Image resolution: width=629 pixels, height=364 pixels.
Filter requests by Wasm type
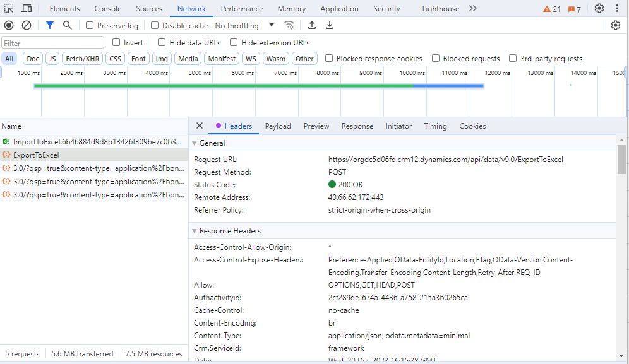pyautogui.click(x=275, y=59)
